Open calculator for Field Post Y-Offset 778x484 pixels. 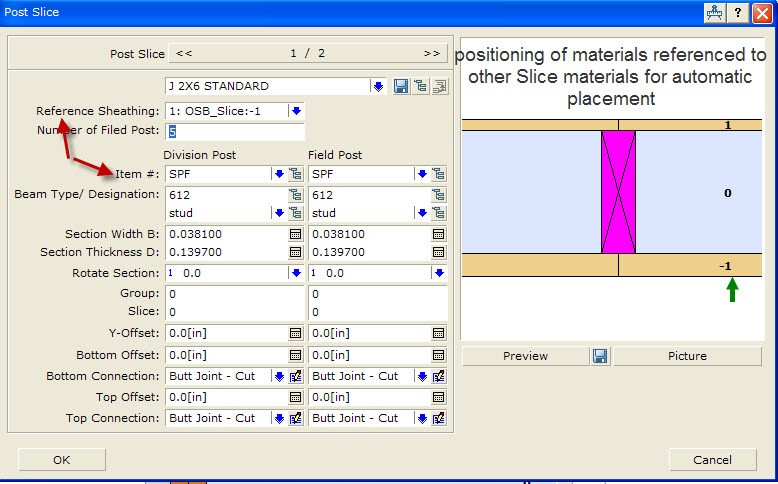click(439, 333)
